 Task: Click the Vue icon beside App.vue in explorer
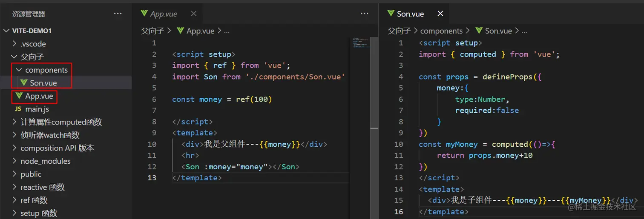tap(19, 96)
